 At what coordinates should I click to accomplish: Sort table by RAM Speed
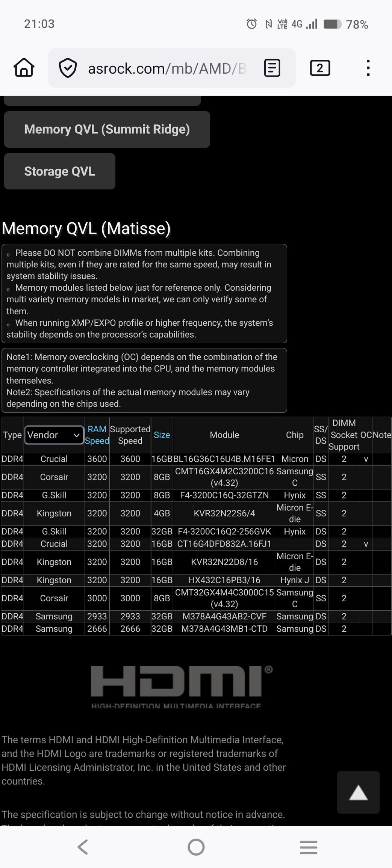(x=97, y=435)
